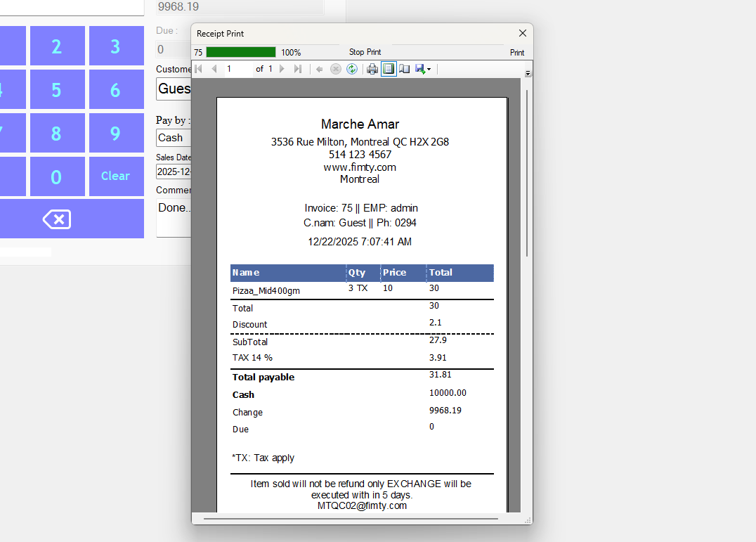Image resolution: width=756 pixels, height=542 pixels.
Task: Go to previous report page
Action: point(214,69)
